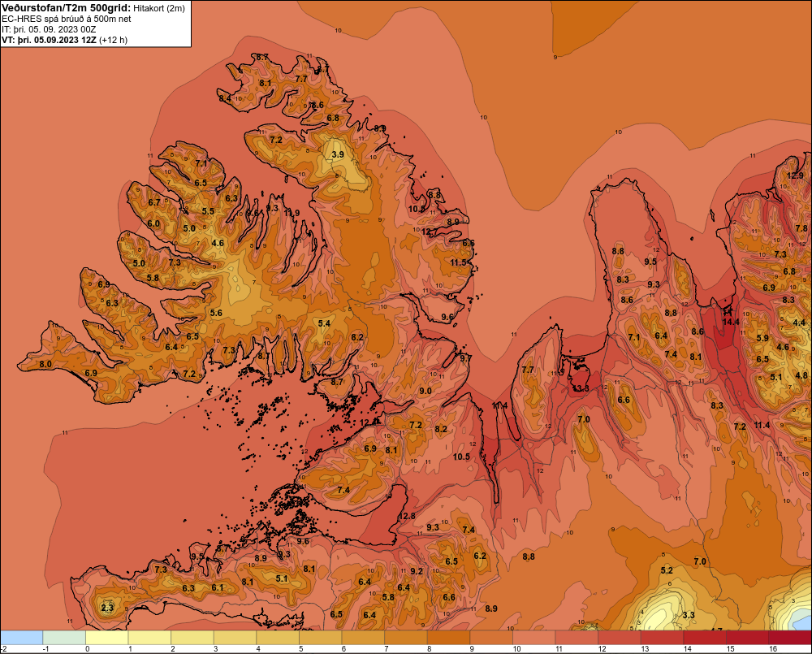Click the 5.2 temperature label
Viewport: 812px width, 654px height.
click(x=667, y=570)
